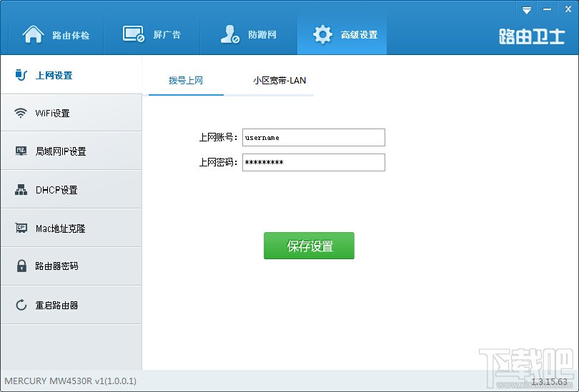
Task: Focus the 上网密码 password input field
Action: point(314,162)
